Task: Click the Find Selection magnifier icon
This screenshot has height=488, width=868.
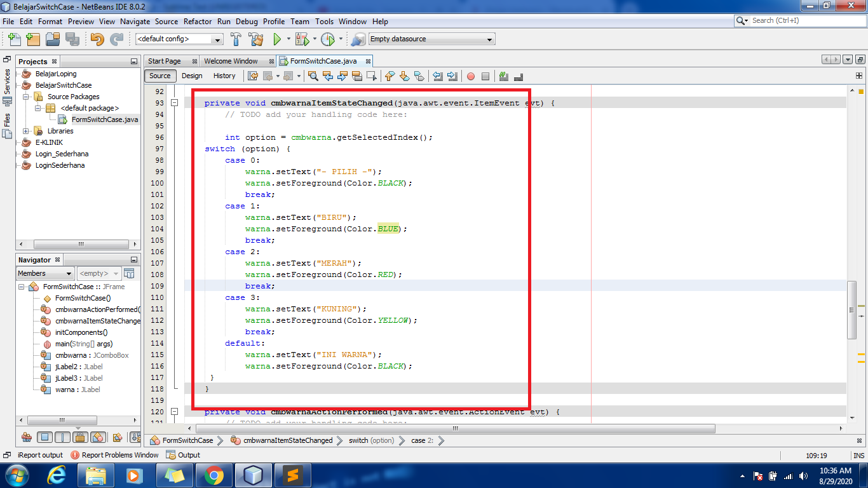Action: (x=313, y=76)
